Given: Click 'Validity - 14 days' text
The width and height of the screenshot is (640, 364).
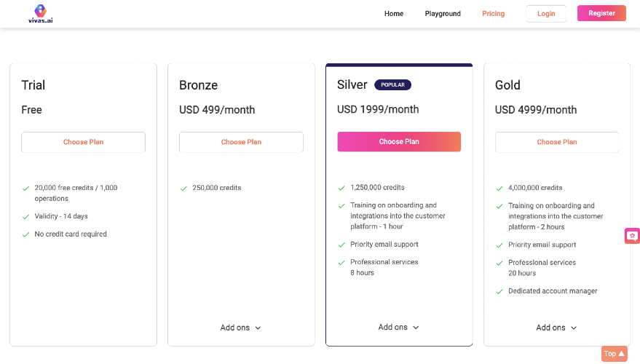Looking at the screenshot, I should click(x=61, y=216).
